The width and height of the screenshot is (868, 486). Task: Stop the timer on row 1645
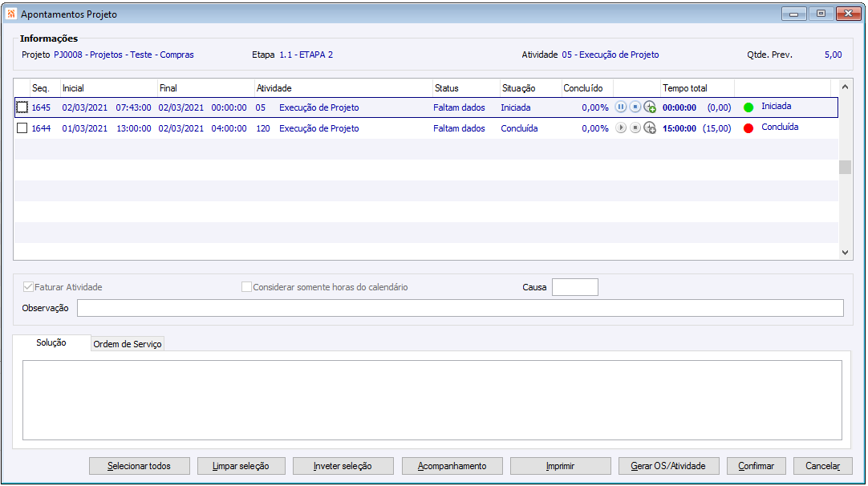point(635,107)
